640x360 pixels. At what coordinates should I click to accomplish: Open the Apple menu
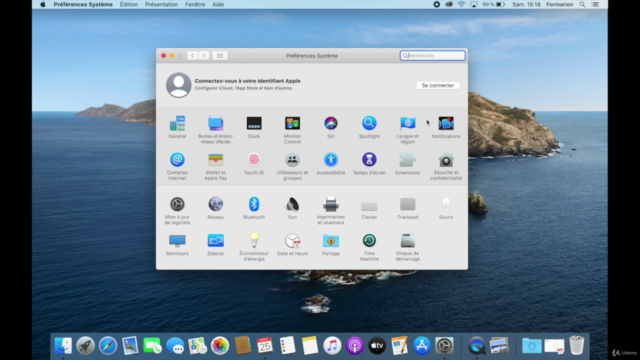tap(43, 4)
